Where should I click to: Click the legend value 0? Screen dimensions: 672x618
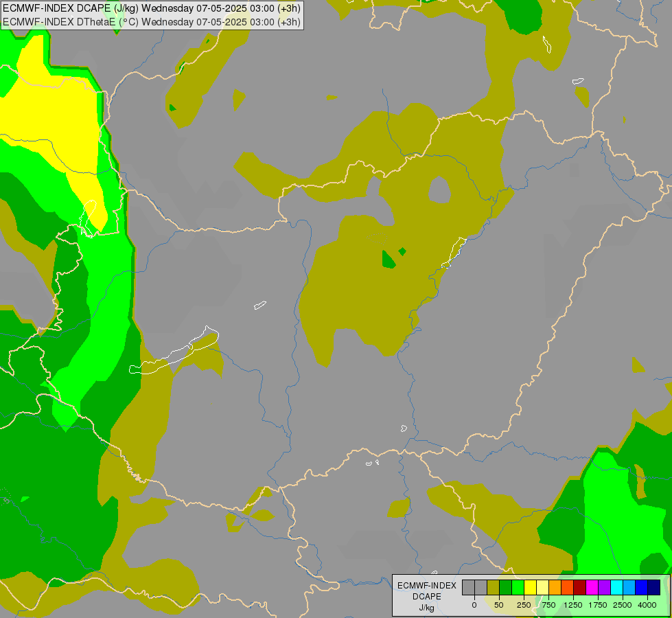474,605
